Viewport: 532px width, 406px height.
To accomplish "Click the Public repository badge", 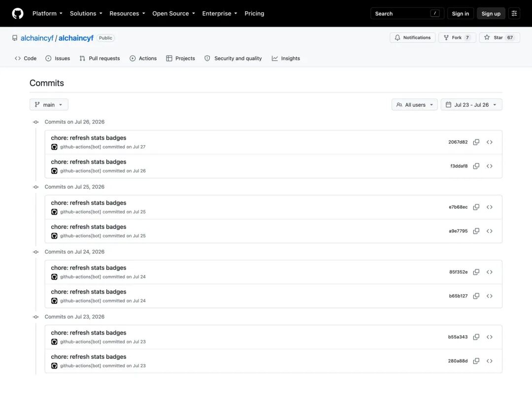I will [105, 38].
